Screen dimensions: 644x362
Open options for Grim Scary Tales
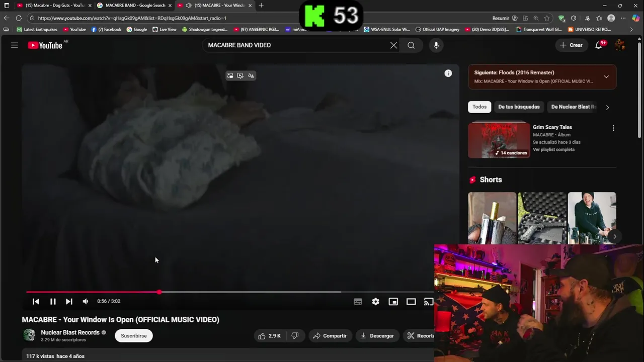point(613,128)
